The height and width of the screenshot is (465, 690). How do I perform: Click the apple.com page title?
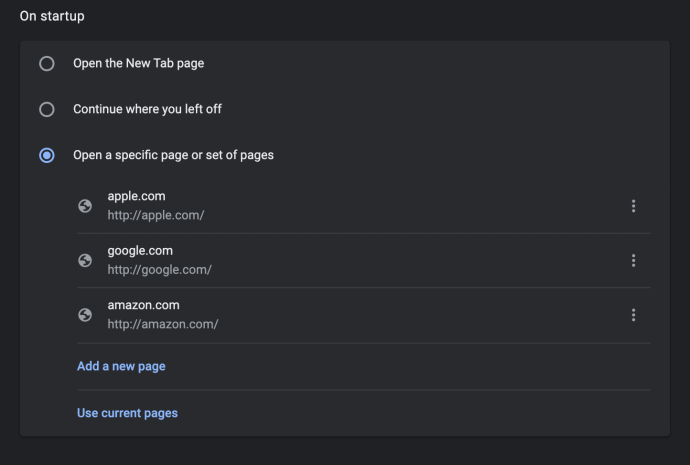136,196
